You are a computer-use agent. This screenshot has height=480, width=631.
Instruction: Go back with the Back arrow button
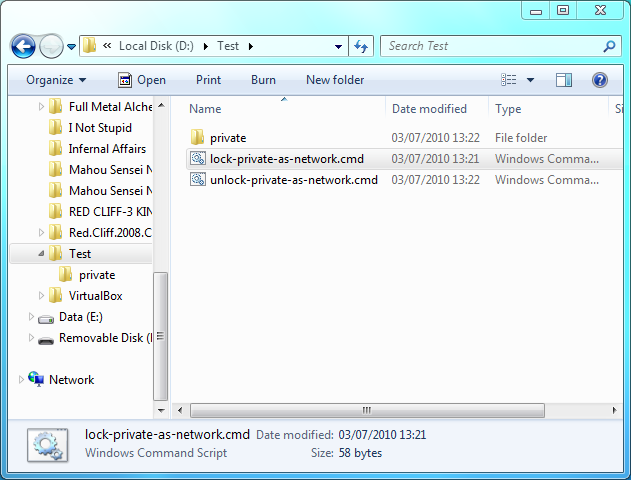pos(23,46)
